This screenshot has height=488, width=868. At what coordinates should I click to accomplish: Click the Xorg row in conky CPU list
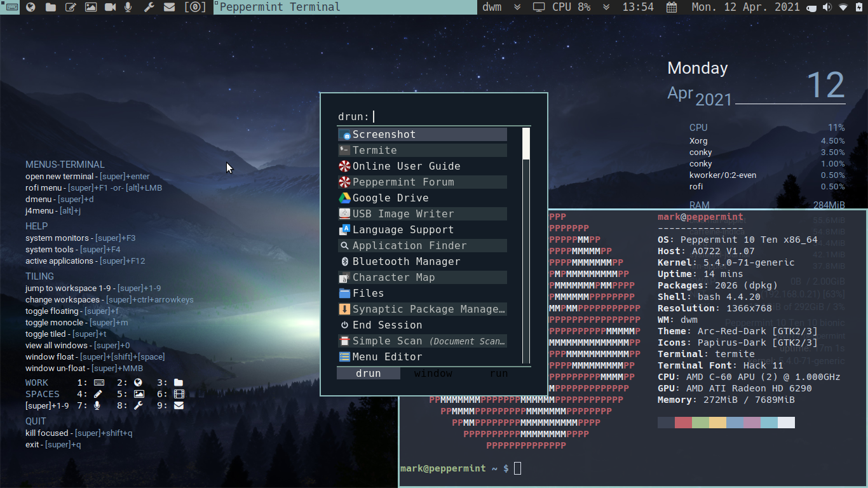(767, 141)
